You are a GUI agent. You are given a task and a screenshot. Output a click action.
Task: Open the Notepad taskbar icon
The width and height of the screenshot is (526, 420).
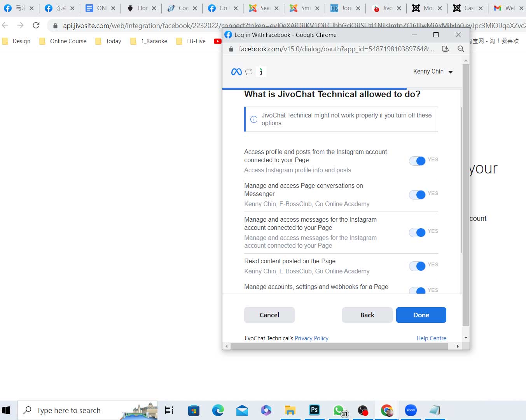click(435, 410)
